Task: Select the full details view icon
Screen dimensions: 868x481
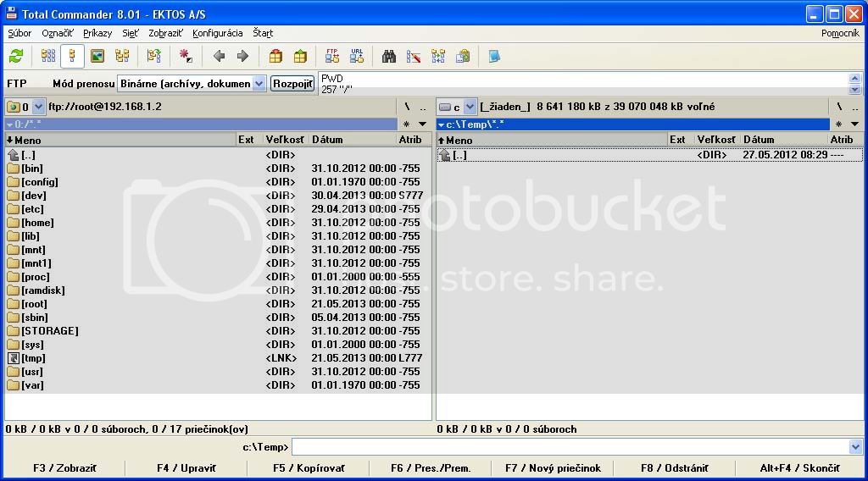Action: tap(72, 56)
